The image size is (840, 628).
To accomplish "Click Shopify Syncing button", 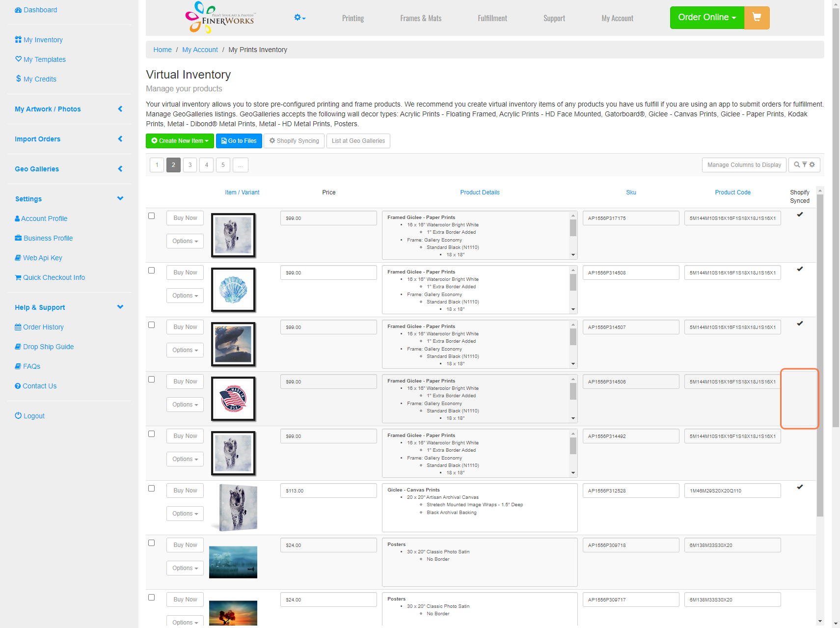I will pyautogui.click(x=294, y=141).
